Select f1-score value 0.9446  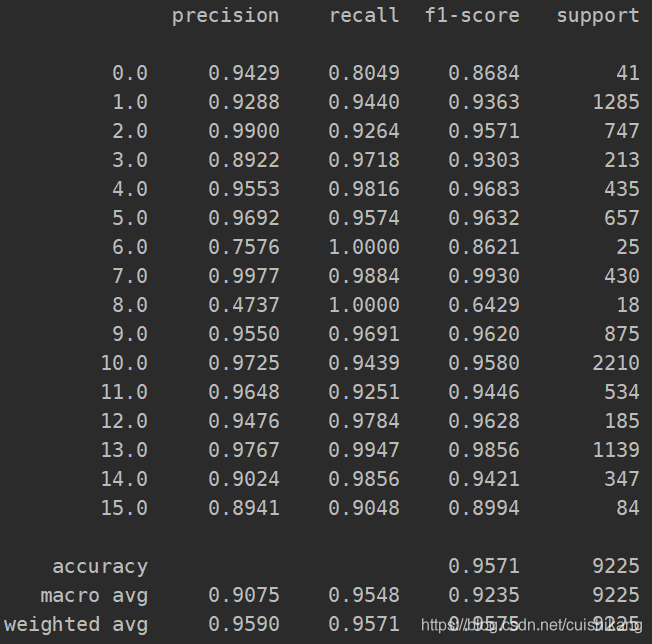pos(484,392)
